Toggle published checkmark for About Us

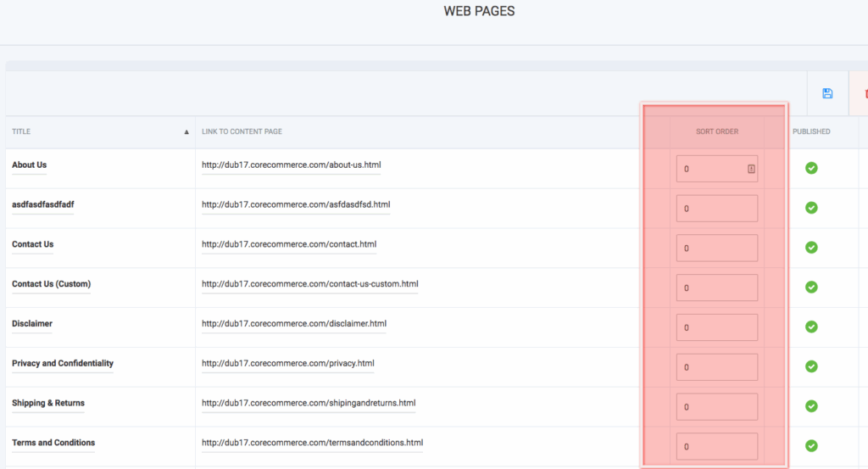(811, 168)
